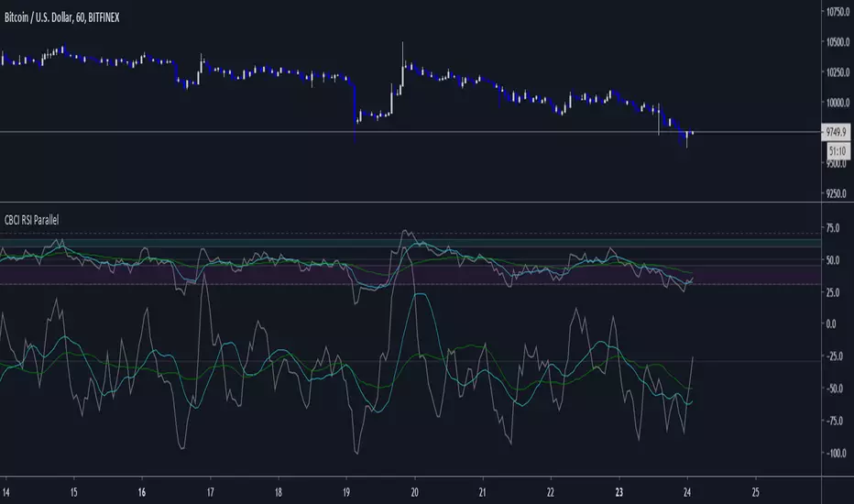The height and width of the screenshot is (504, 854).
Task: Click the tall wick candle before date 20
Action: (x=403, y=64)
